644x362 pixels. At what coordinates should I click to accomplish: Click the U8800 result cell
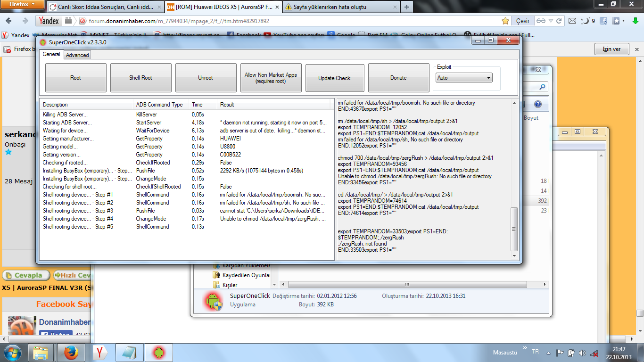(x=228, y=147)
